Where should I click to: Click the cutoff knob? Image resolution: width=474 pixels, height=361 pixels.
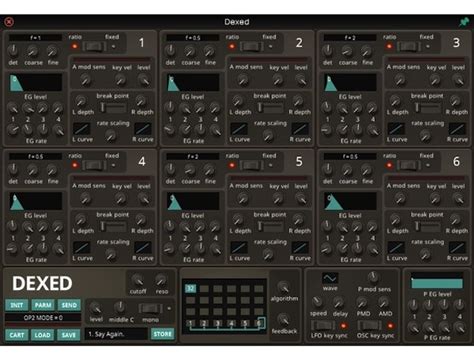pyautogui.click(x=137, y=280)
